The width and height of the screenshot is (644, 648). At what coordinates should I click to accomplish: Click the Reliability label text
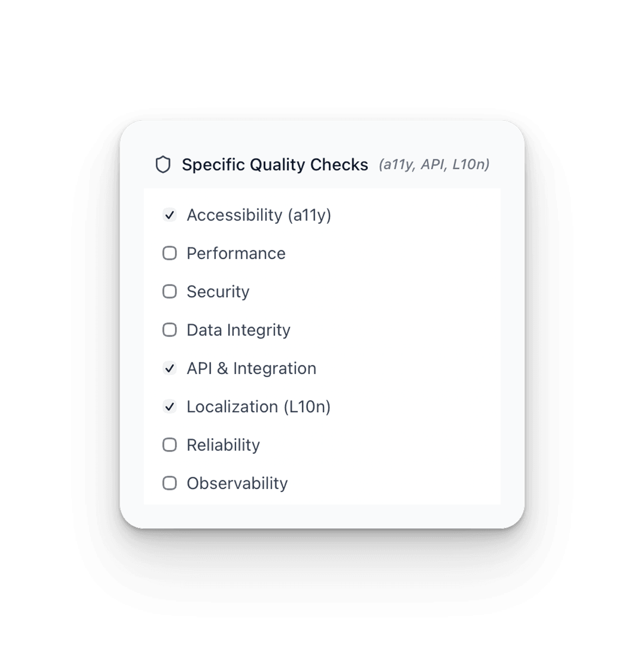tap(223, 445)
